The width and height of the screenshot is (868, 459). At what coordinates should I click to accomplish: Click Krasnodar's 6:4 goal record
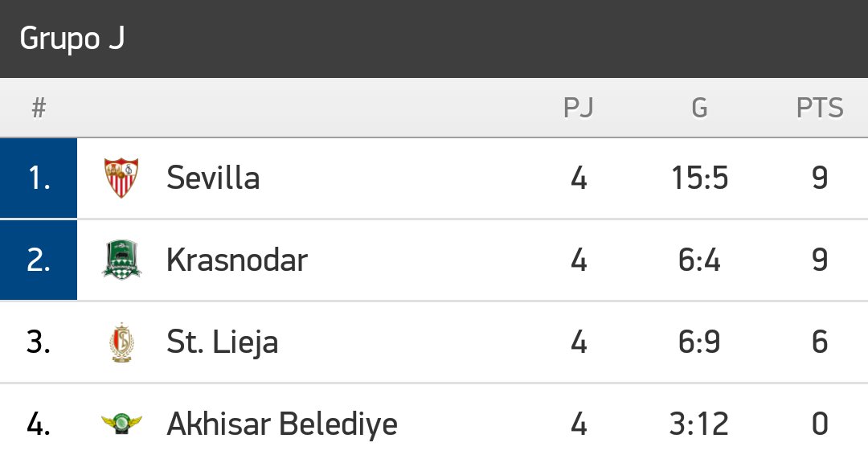700,260
